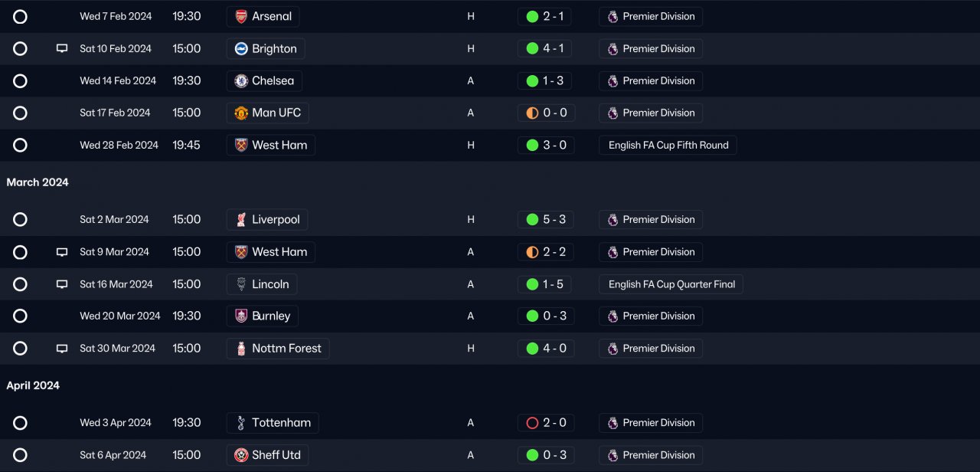Select the radio circle for Man UFC fixture
The width and height of the screenshot is (980, 472).
coord(21,113)
